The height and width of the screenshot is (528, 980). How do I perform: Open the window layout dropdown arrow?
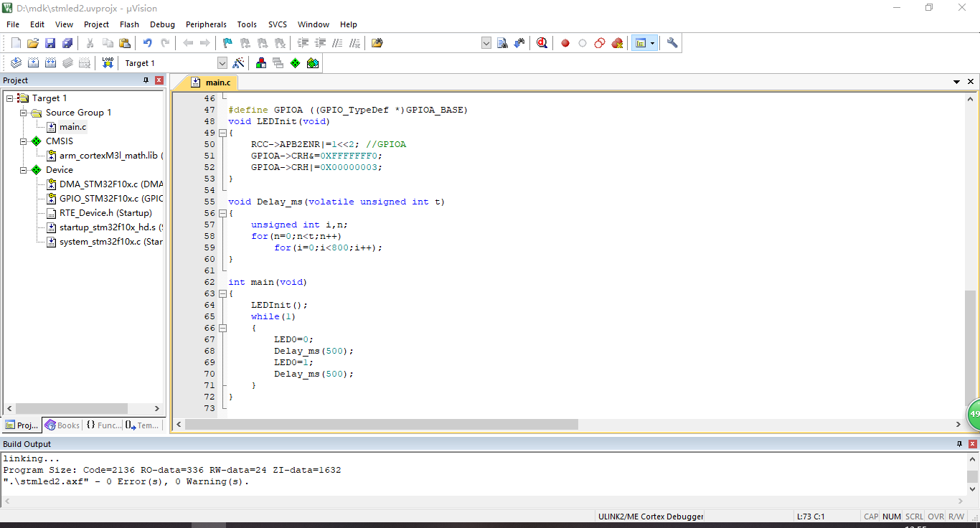pyautogui.click(x=653, y=43)
